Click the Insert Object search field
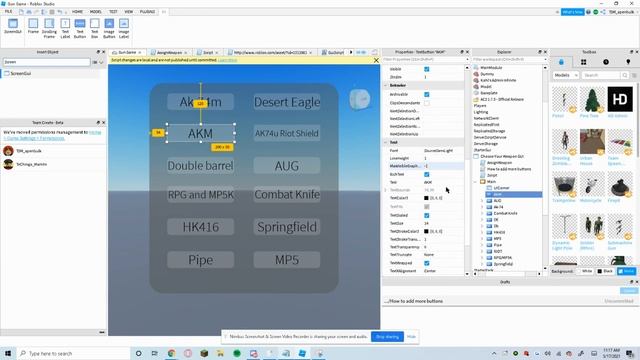 coord(46,62)
